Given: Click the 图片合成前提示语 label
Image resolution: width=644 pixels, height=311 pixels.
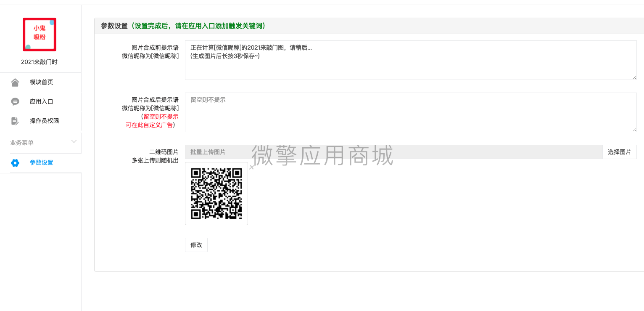Looking at the screenshot, I should [155, 48].
